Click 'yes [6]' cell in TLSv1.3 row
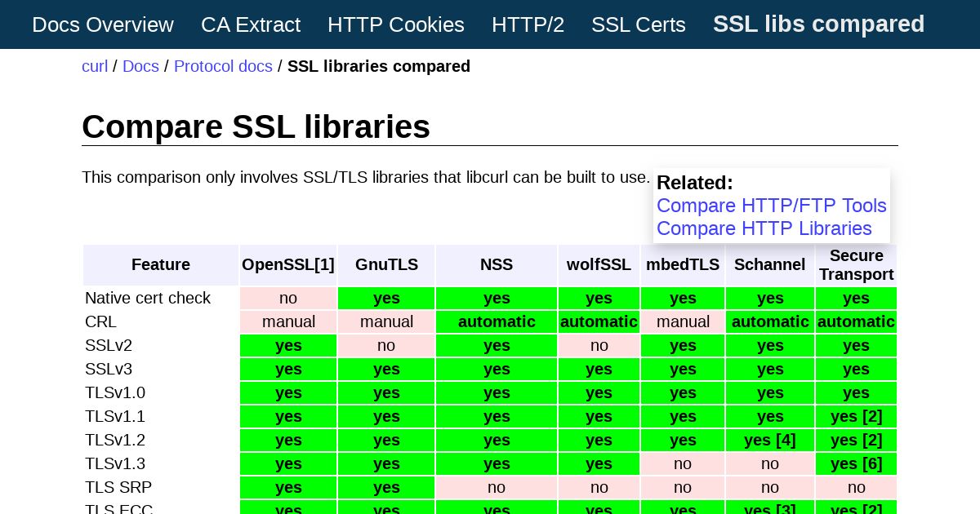 pos(856,463)
